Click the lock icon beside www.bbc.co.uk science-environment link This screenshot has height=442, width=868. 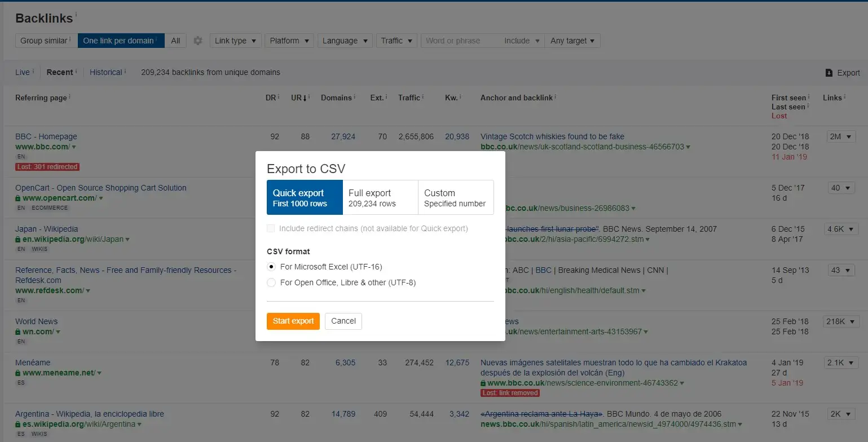click(483, 383)
